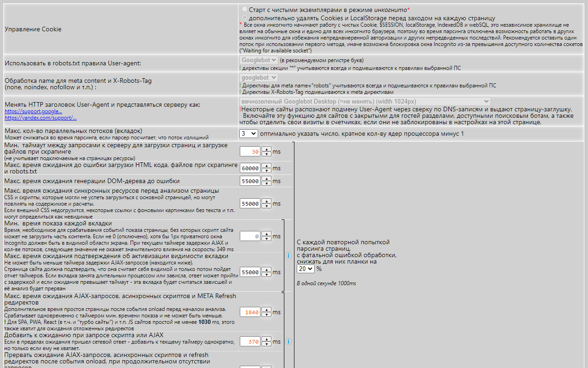Decrease the 60000 ms HTML load timeout
This screenshot has height=368, width=588.
click(266, 171)
